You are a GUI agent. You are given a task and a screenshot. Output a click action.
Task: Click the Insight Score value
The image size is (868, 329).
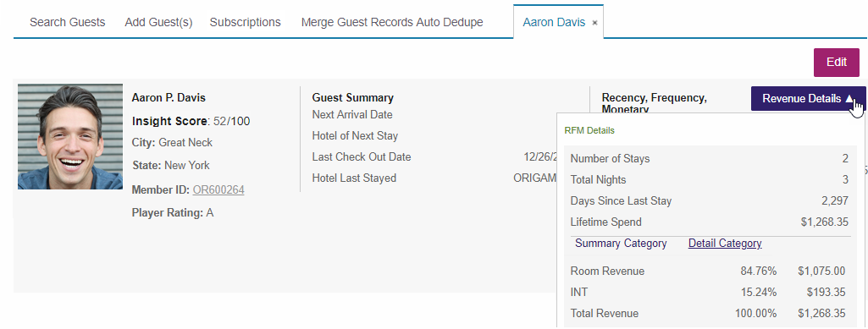231,121
